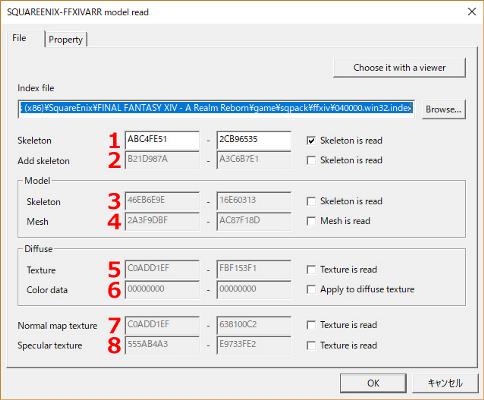484x400 pixels.
Task: Confirm with the OK button
Action: click(373, 383)
